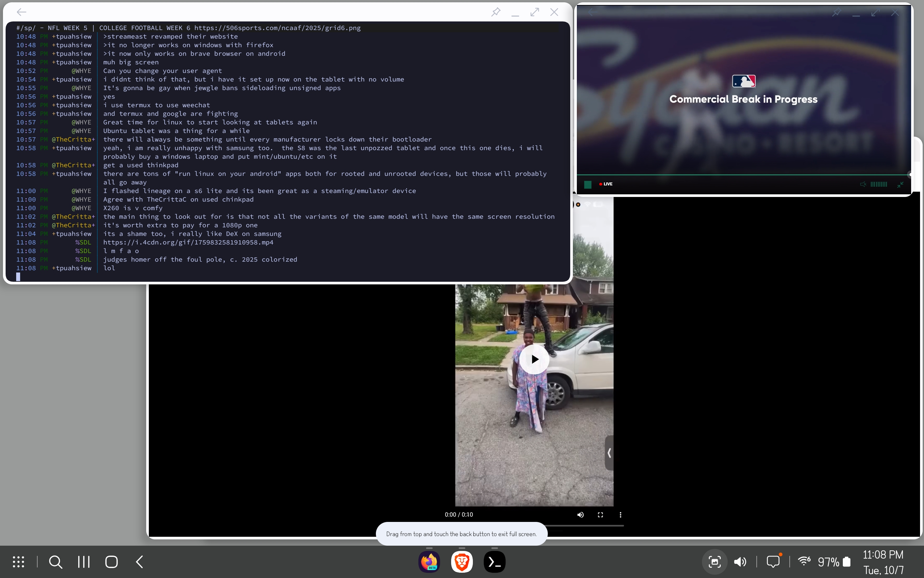Toggle fullscreen on the video player
This screenshot has width=924, height=578.
[600, 515]
